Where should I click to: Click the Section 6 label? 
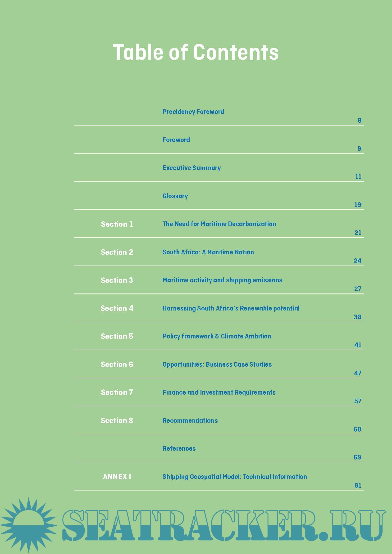tap(117, 364)
